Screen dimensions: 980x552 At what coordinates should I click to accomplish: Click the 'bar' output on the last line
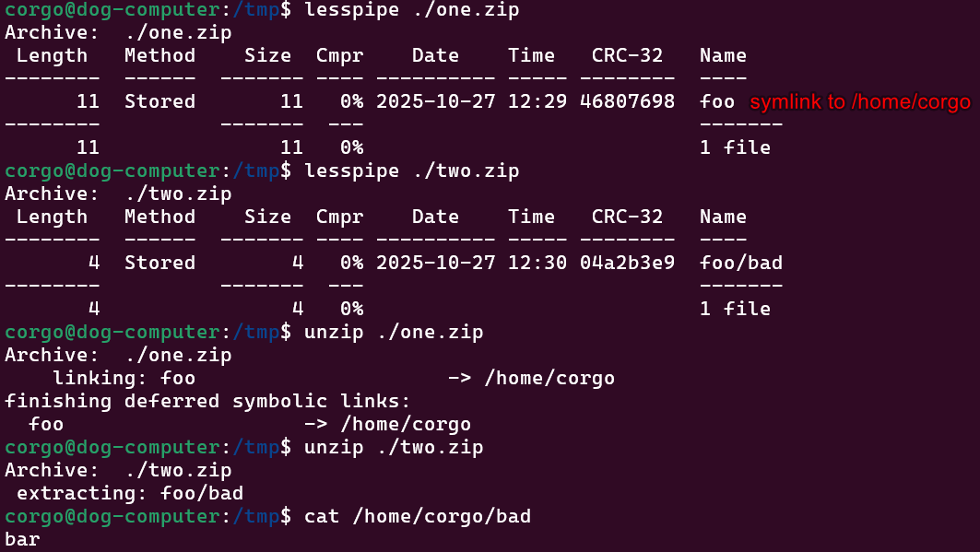(22, 539)
